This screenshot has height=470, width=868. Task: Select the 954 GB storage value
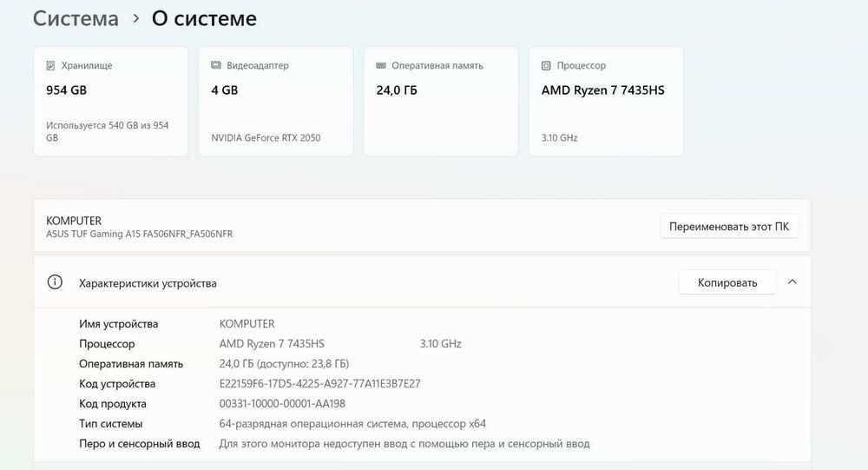tap(67, 90)
